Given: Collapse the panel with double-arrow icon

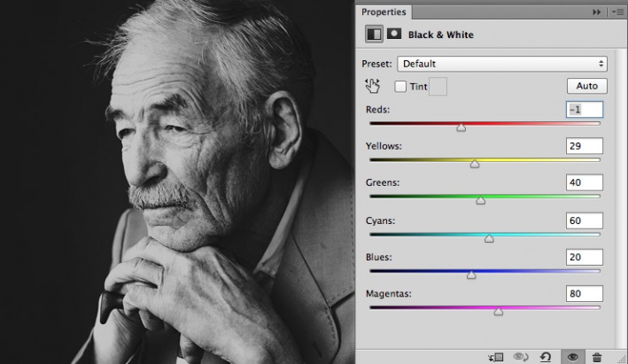Looking at the screenshot, I should 596,12.
